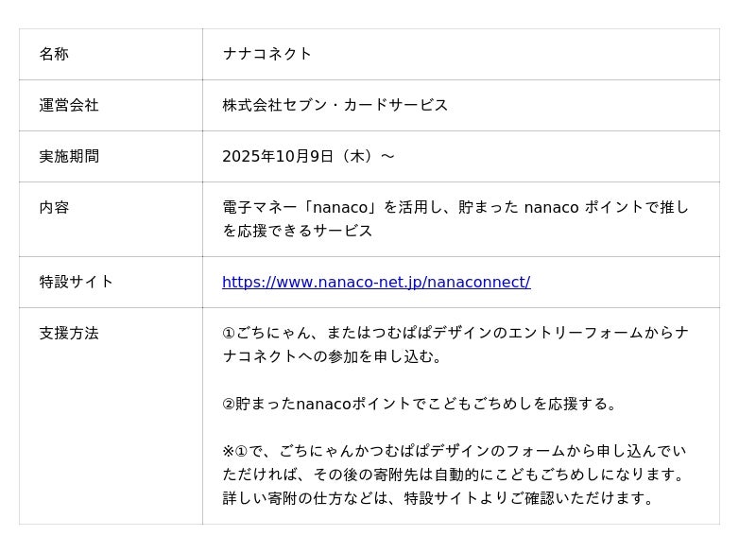The image size is (756, 553).
Task: Select 株式会社セブン・カードサービス company text
Action: click(x=335, y=106)
